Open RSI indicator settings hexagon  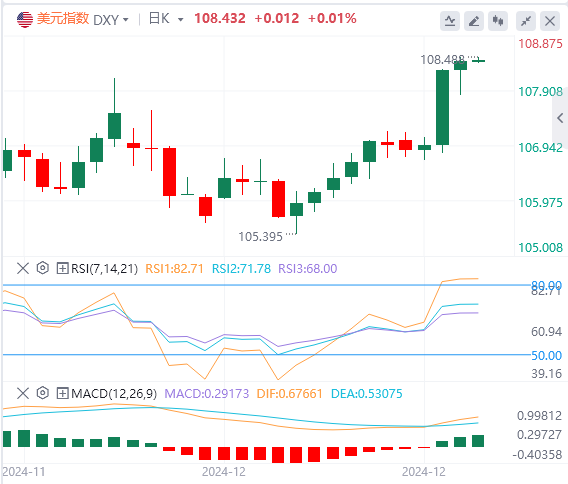(x=43, y=268)
